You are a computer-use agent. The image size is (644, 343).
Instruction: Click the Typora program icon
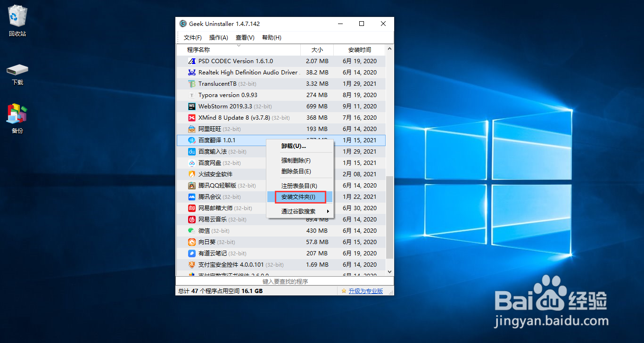[x=191, y=95]
